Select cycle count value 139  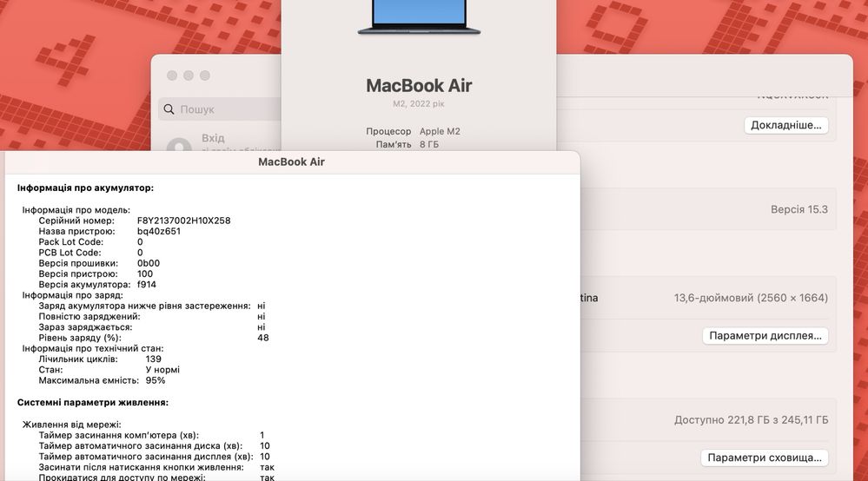[153, 359]
